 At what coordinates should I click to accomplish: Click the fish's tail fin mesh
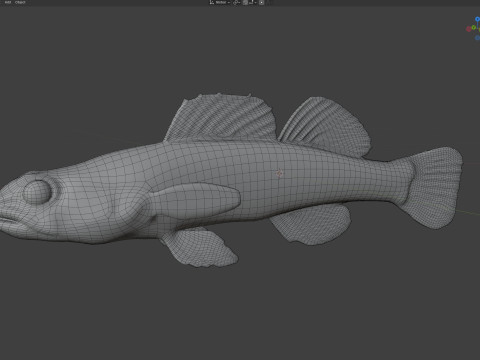[435, 187]
